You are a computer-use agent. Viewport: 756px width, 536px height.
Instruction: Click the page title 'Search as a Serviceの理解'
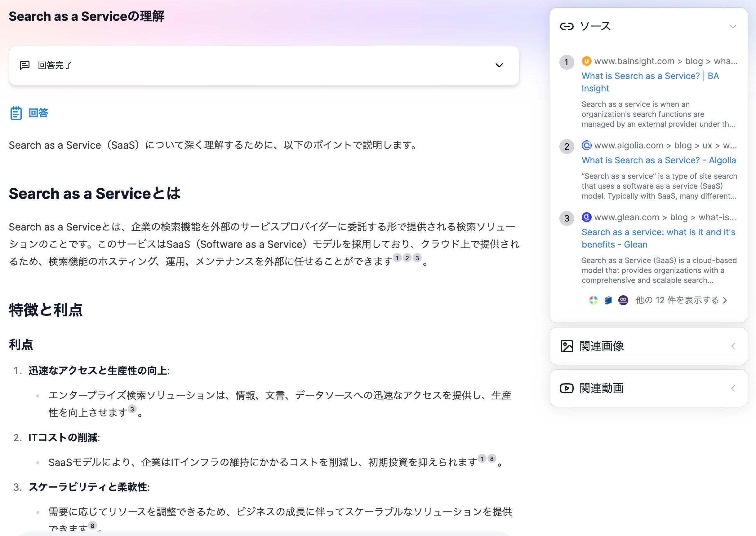point(87,16)
